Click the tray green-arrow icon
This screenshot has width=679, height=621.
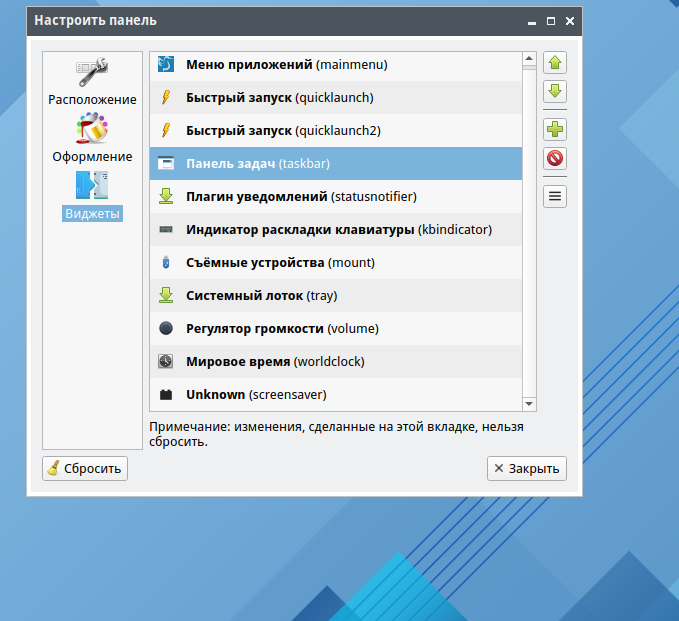[166, 295]
